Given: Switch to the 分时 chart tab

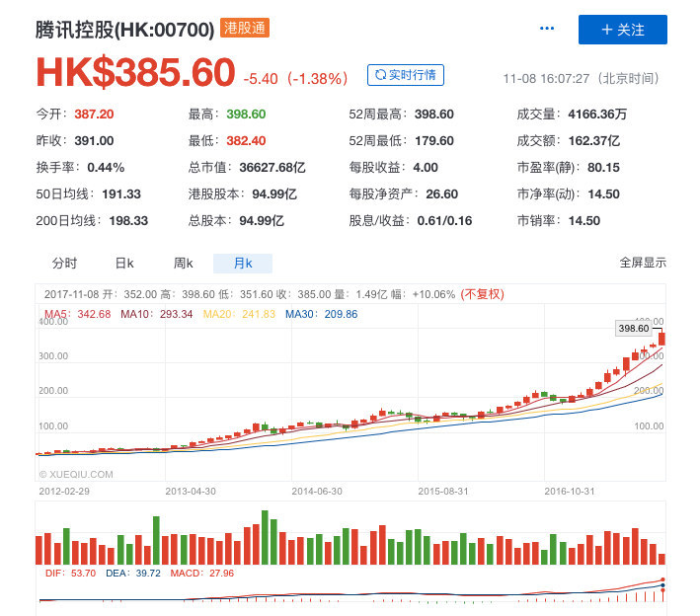Looking at the screenshot, I should (x=65, y=264).
